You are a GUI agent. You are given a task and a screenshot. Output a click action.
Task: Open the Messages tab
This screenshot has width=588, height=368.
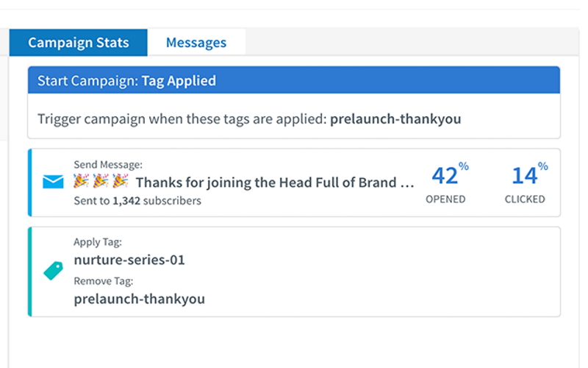(x=196, y=43)
